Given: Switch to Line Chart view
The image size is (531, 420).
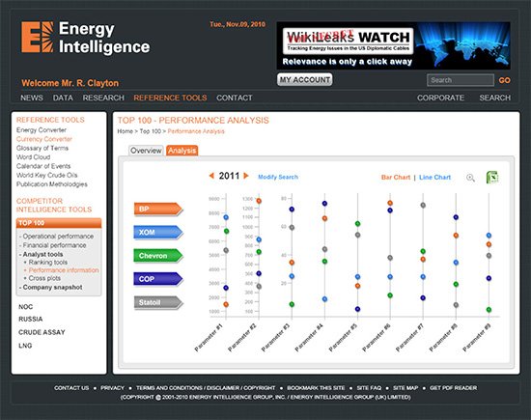Looking at the screenshot, I should tap(434, 177).
